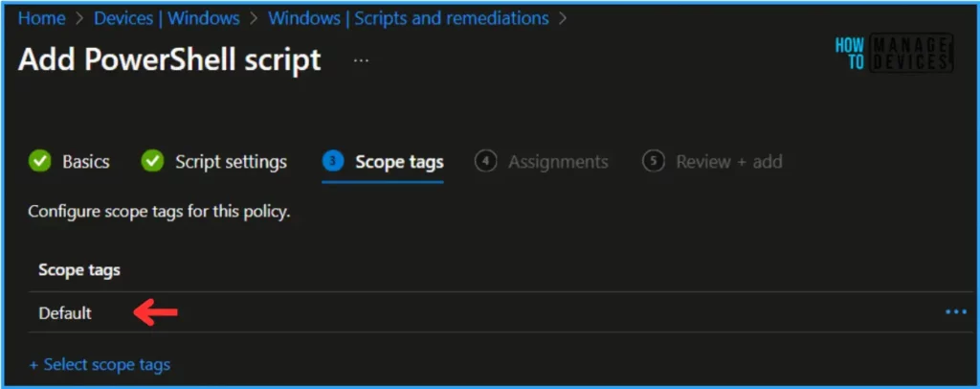
Task: Click the How To Manage Devices logo
Action: coord(894,53)
